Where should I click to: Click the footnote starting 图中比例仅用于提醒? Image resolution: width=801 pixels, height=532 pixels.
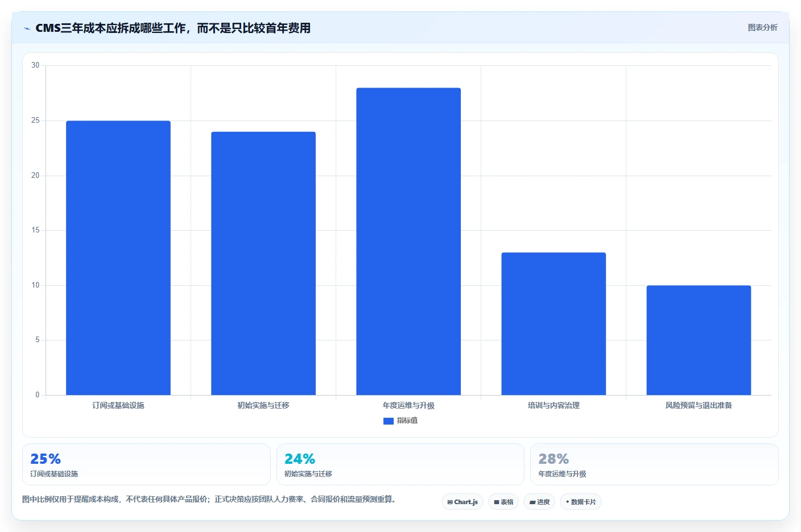coord(209,499)
